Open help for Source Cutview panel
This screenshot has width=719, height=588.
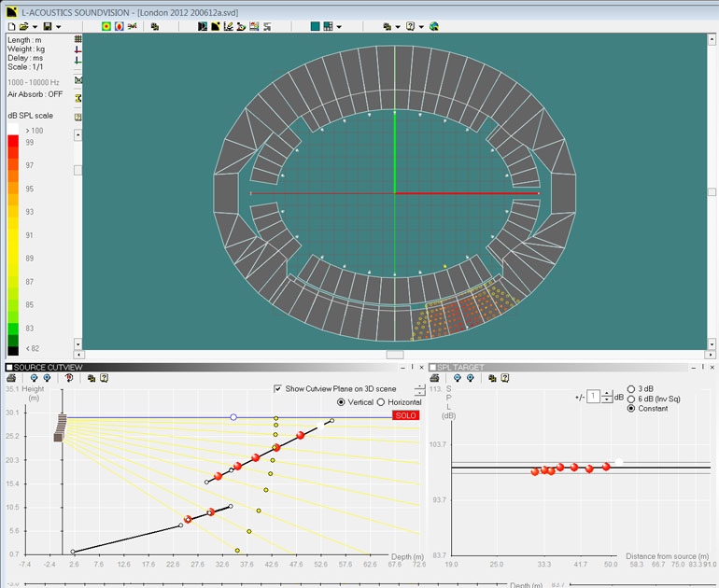click(x=104, y=378)
